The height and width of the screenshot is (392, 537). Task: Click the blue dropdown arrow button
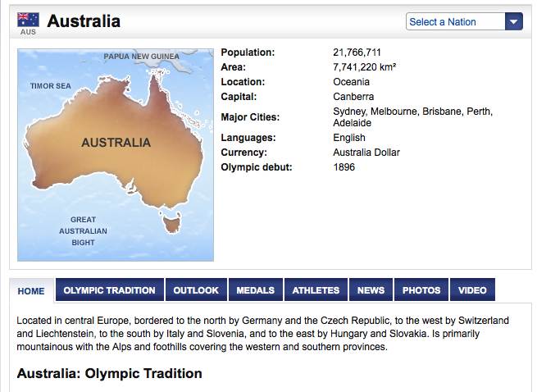tap(513, 22)
